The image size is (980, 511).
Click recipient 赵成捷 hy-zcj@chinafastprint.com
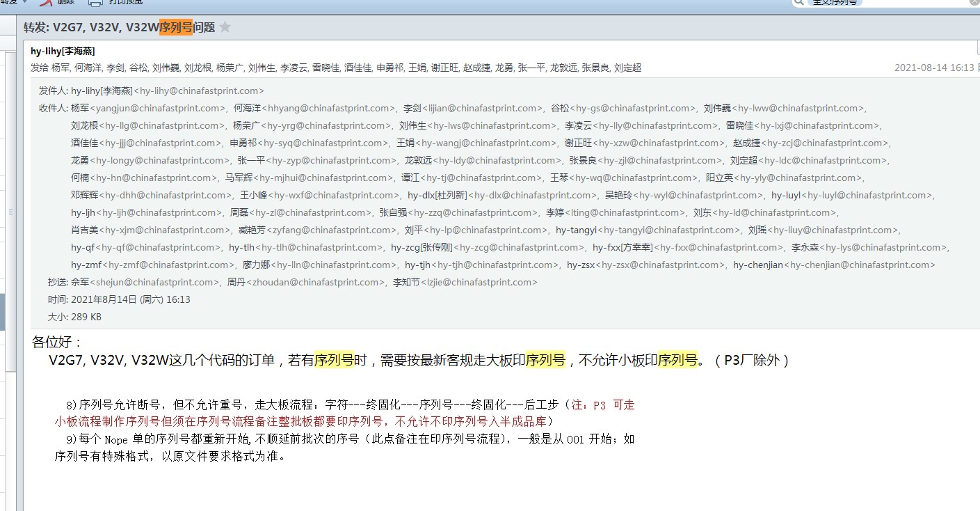812,143
